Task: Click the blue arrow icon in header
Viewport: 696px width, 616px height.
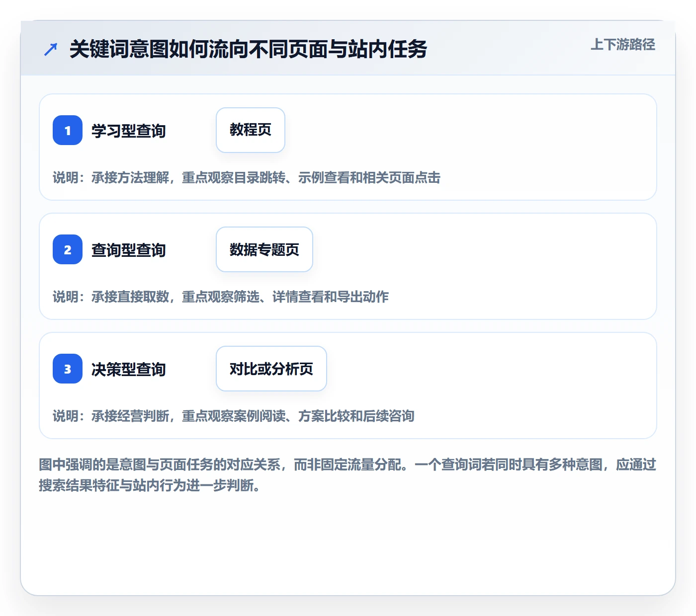Action: (x=51, y=49)
